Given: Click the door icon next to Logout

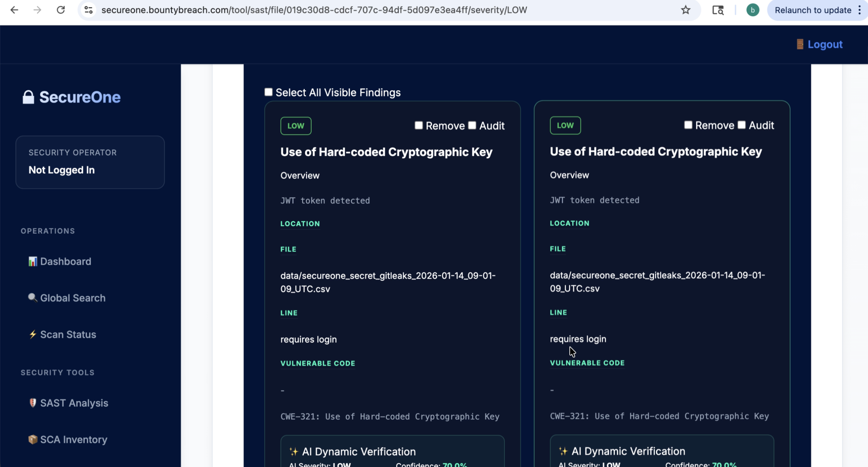Looking at the screenshot, I should pos(799,44).
